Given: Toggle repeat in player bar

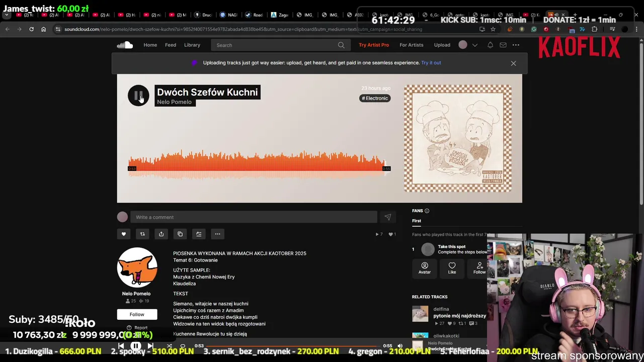Looking at the screenshot, I should pyautogui.click(x=183, y=346).
